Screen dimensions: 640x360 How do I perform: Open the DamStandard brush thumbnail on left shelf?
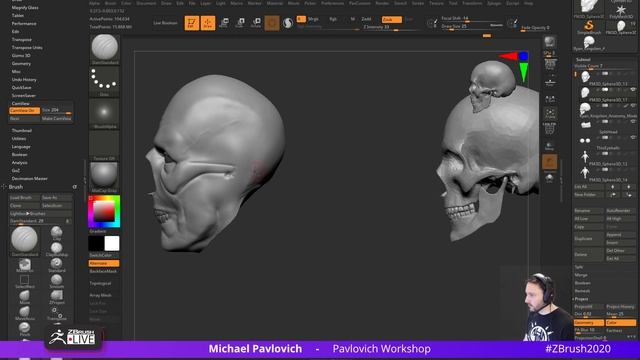pyautogui.click(x=104, y=49)
